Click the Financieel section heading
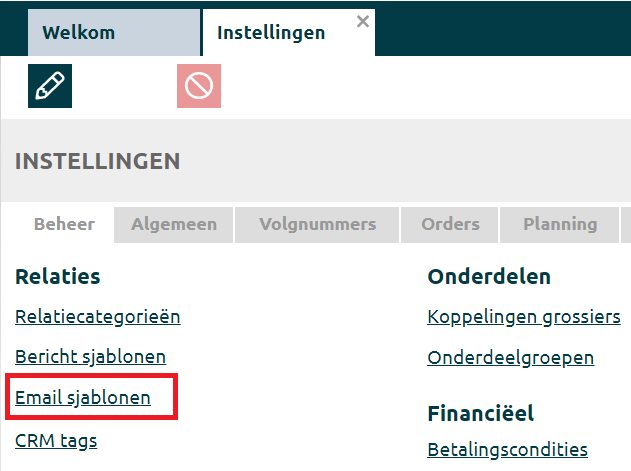The width and height of the screenshot is (631, 471). pos(481,412)
